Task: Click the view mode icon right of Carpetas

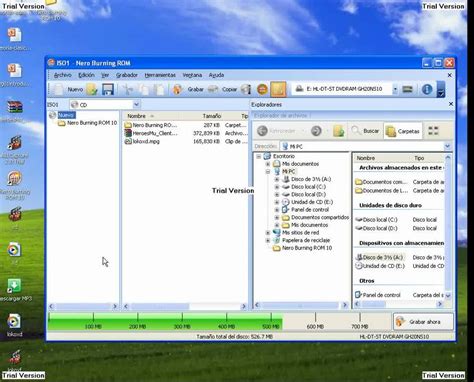Action: (x=433, y=131)
